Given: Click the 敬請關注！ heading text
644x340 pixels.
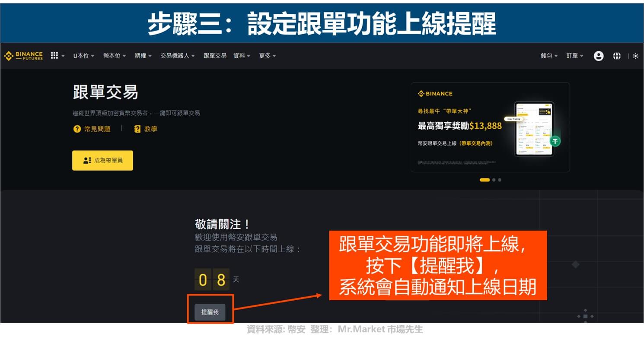Looking at the screenshot, I should coord(223,224).
